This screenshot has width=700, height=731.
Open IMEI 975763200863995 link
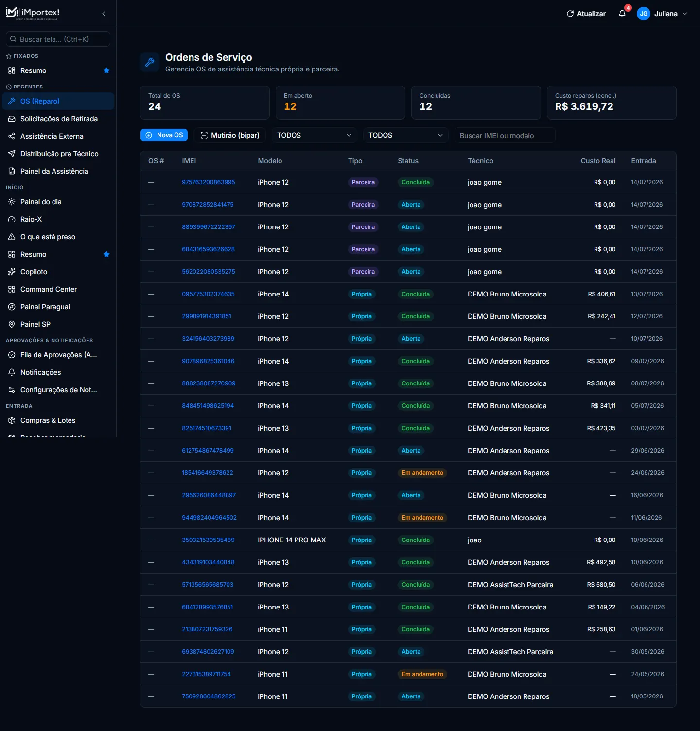208,182
